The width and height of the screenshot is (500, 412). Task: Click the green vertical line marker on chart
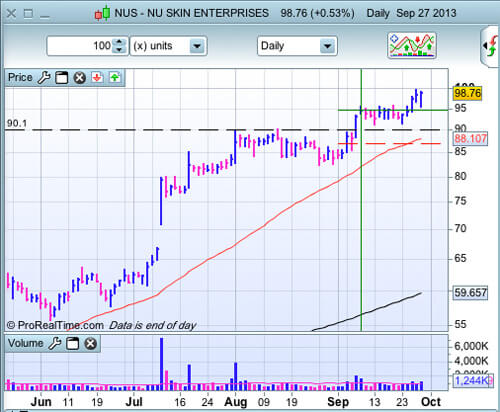coord(361,200)
